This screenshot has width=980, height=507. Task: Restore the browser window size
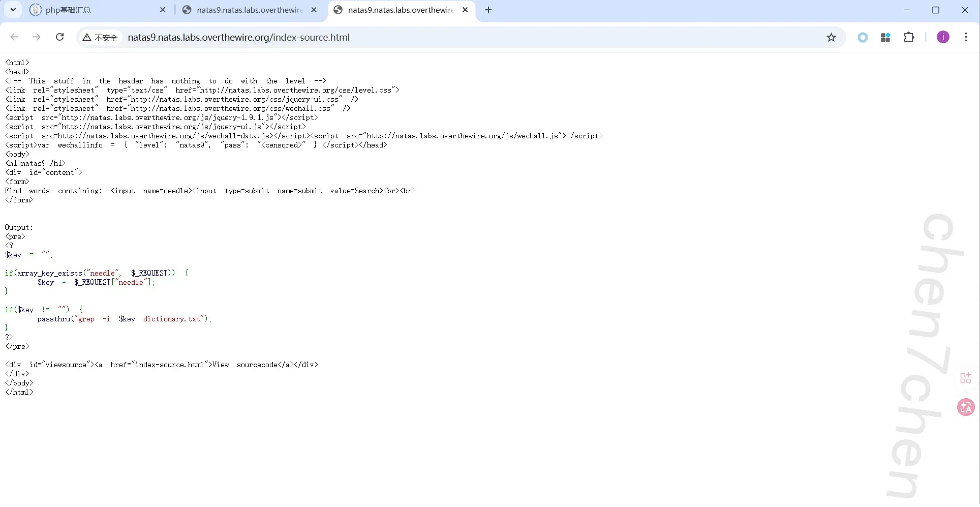coord(937,10)
